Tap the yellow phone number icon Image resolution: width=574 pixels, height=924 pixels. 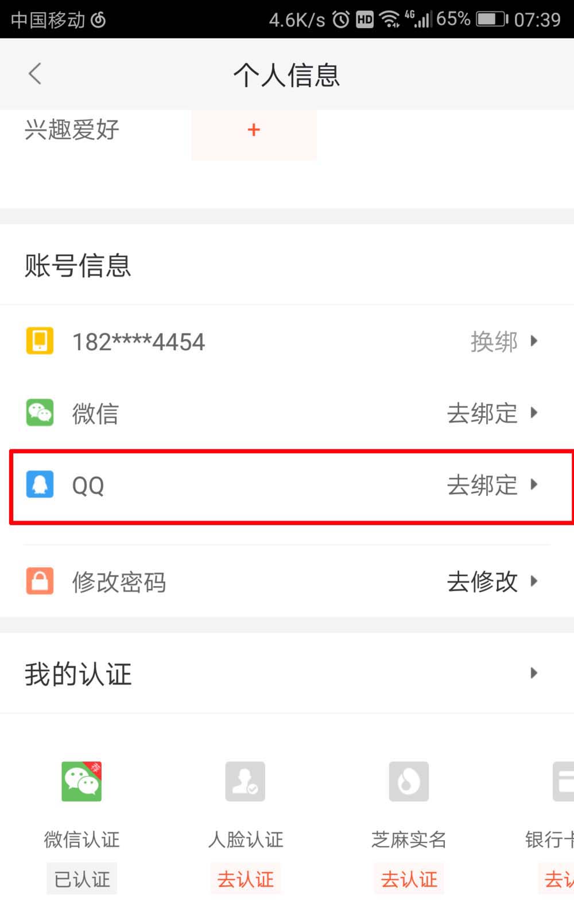click(40, 341)
